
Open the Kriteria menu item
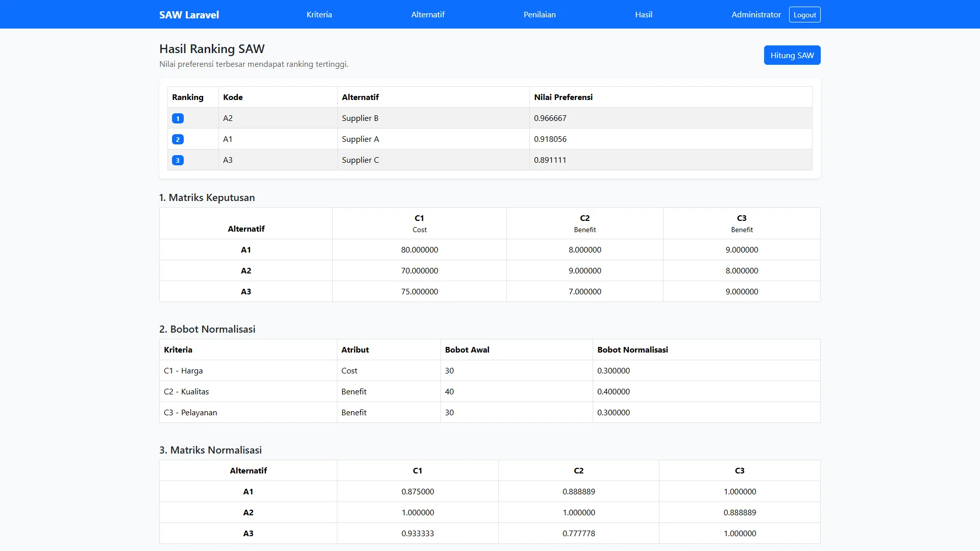point(319,14)
